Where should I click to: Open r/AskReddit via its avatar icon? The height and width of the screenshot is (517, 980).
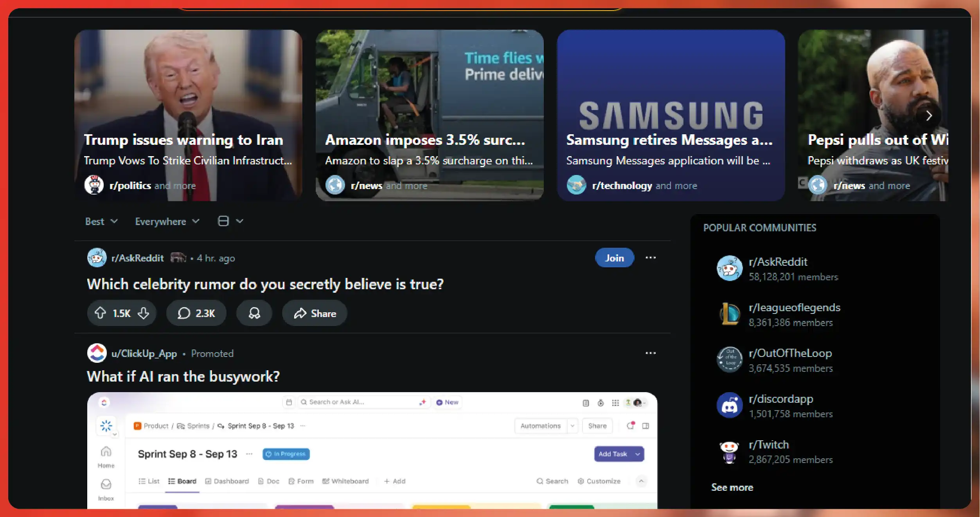point(97,258)
